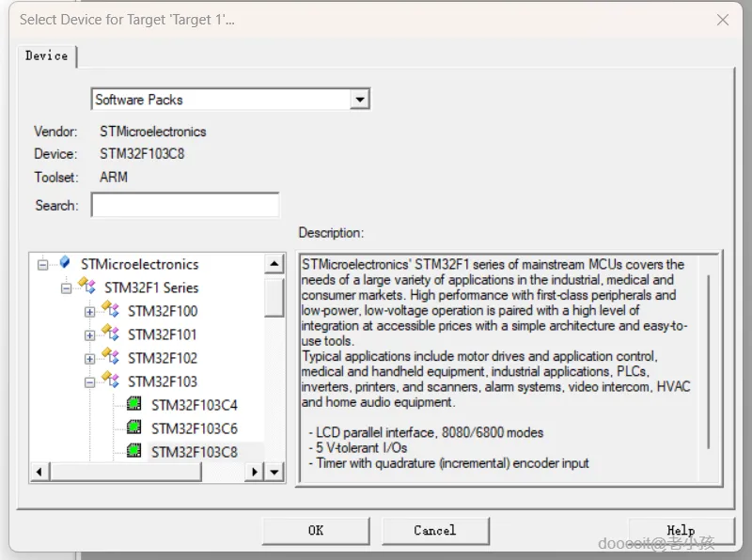Viewport: 752px width, 560px height.
Task: Select the STM32F101 tree row
Action: pos(163,335)
